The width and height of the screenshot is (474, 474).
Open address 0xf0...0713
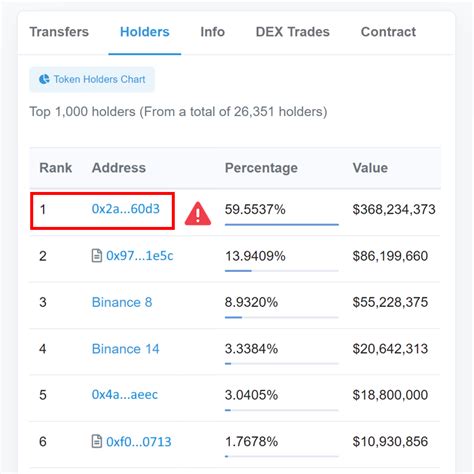(139, 442)
